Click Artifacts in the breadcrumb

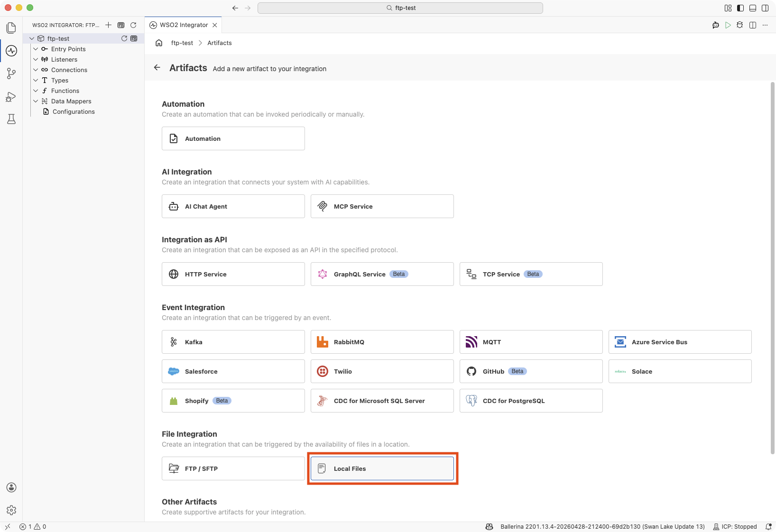coord(220,43)
